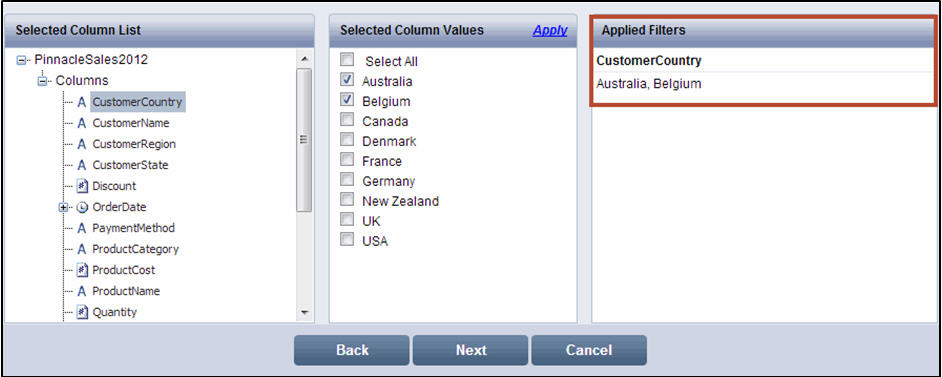The width and height of the screenshot is (942, 377).
Task: Click the numeric icon beside ProductCost
Action: click(x=83, y=270)
